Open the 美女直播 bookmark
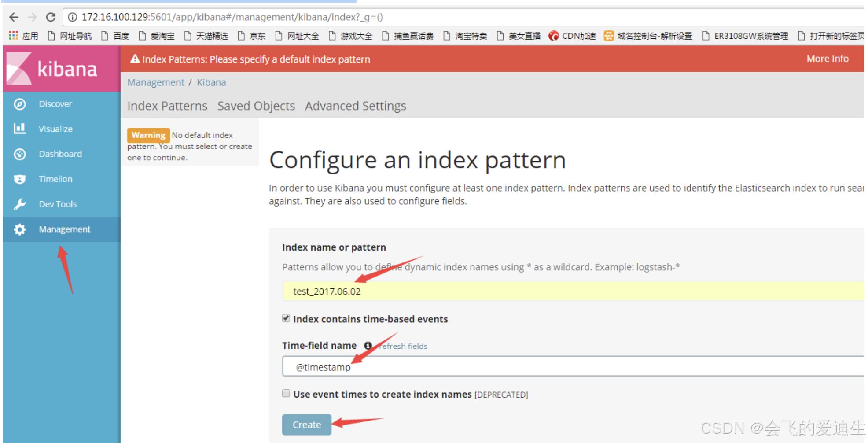This screenshot has height=443, width=868. tap(519, 36)
